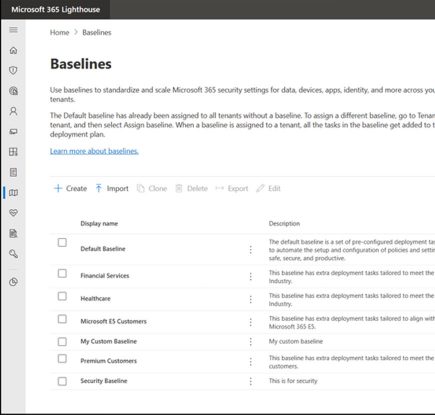Open the shield security icon in sidebar
Screen dimensions: 435x415
click(13, 70)
